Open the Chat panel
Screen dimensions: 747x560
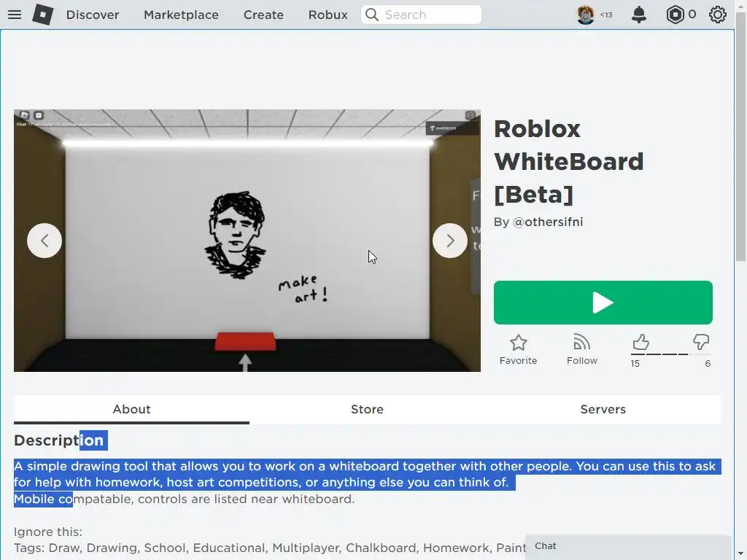coord(628,546)
